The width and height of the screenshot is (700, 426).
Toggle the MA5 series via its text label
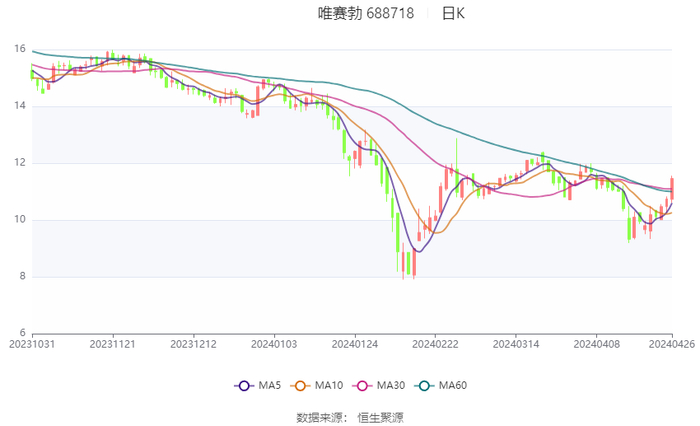pyautogui.click(x=269, y=386)
